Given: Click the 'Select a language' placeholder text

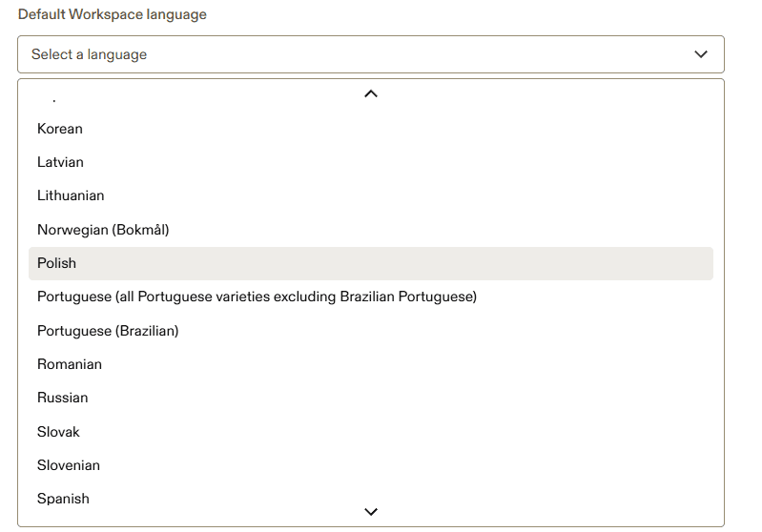Looking at the screenshot, I should [89, 54].
